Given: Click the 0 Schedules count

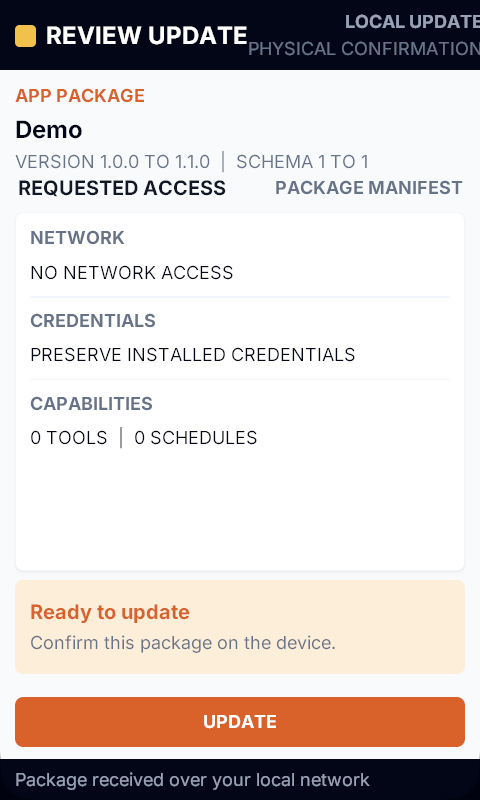Looking at the screenshot, I should (x=196, y=438).
